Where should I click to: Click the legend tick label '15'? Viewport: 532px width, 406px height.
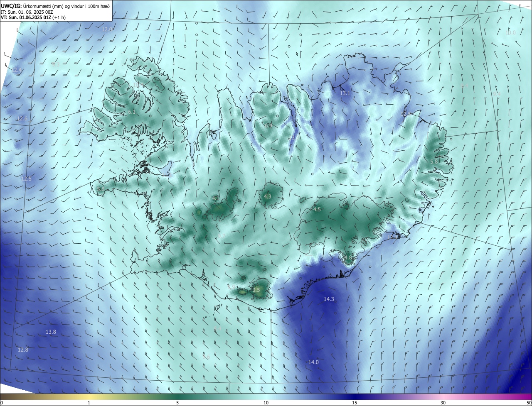pyautogui.click(x=355, y=403)
